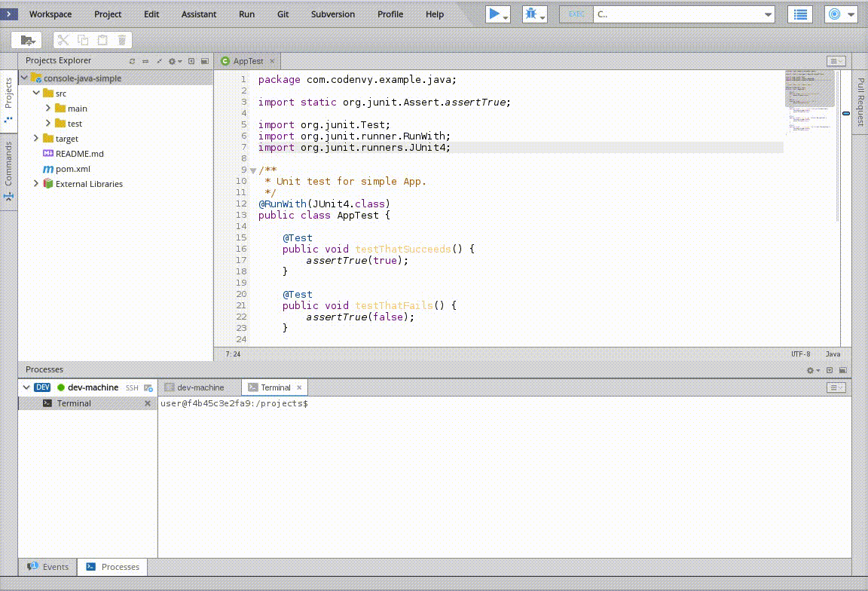Open Projects Explorer gear settings menu

(175, 61)
